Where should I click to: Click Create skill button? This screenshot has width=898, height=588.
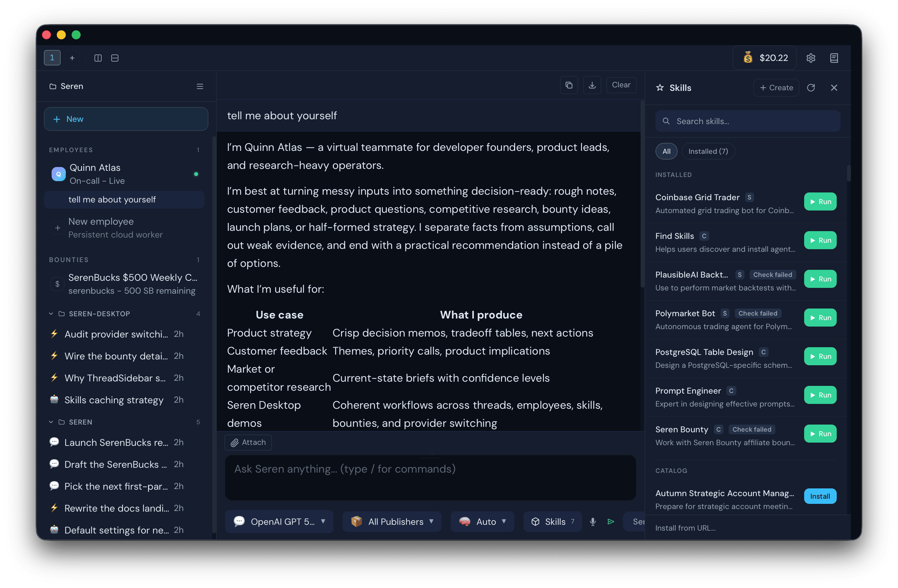coord(776,87)
